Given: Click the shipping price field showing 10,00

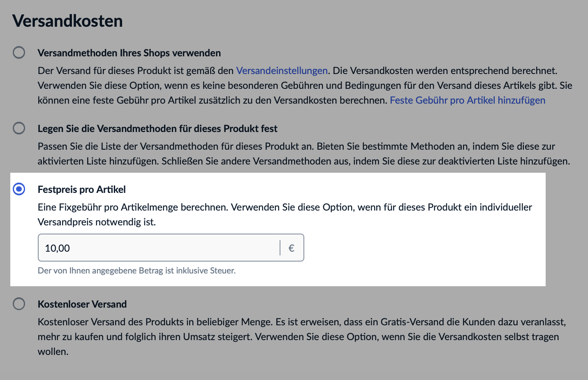Looking at the screenshot, I should click(x=158, y=248).
